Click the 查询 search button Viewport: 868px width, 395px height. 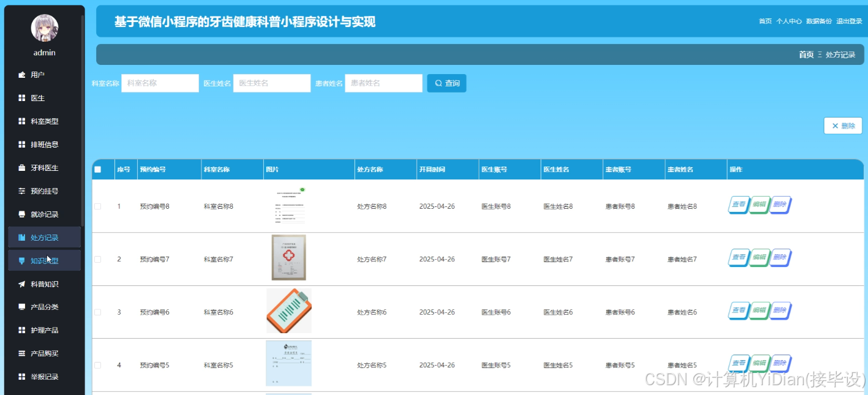(446, 83)
